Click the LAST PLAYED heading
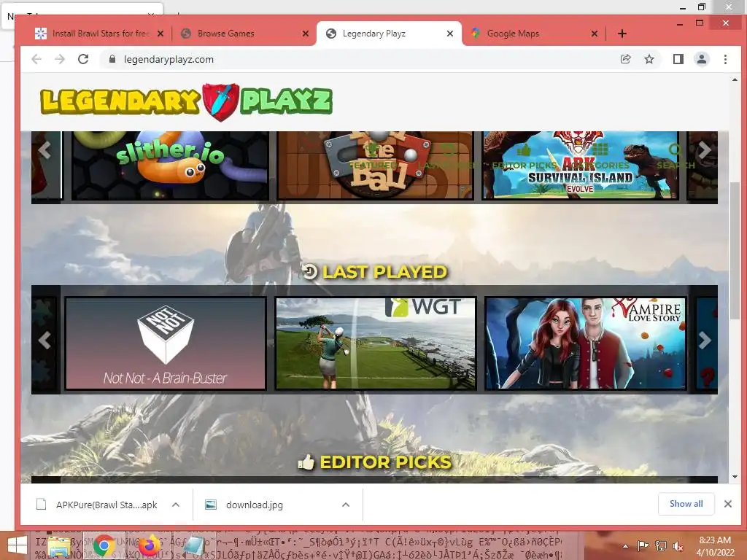The image size is (747, 560). click(x=384, y=272)
